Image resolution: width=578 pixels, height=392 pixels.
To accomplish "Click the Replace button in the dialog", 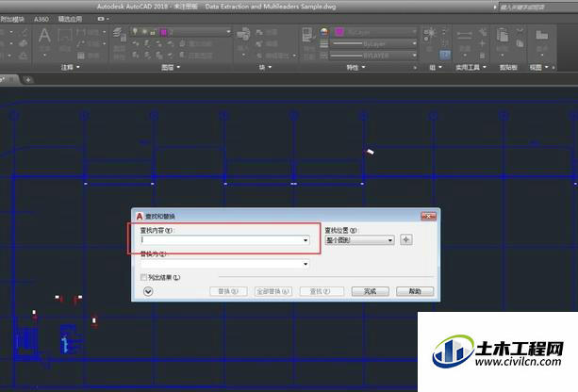I will pos(228,291).
